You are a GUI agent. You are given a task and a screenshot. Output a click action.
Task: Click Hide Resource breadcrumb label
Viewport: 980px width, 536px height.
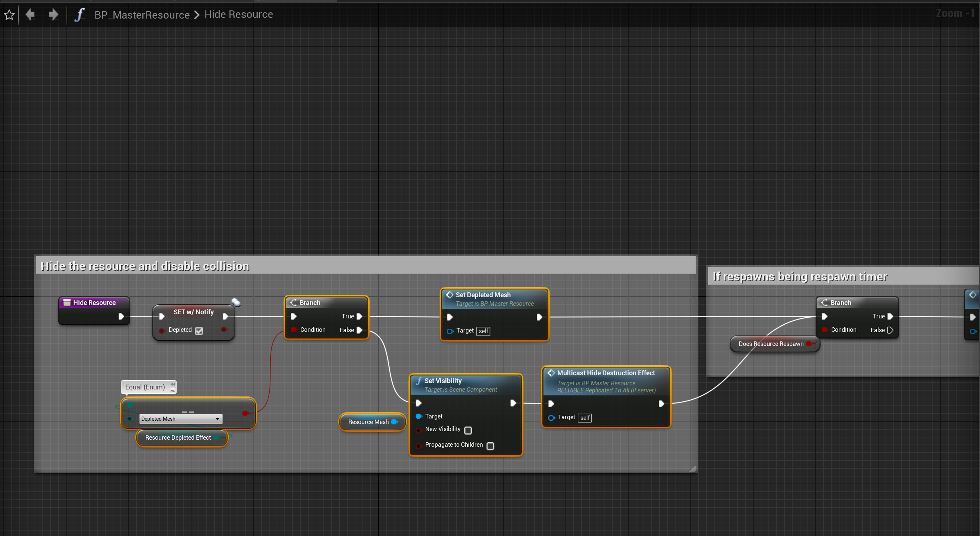239,15
